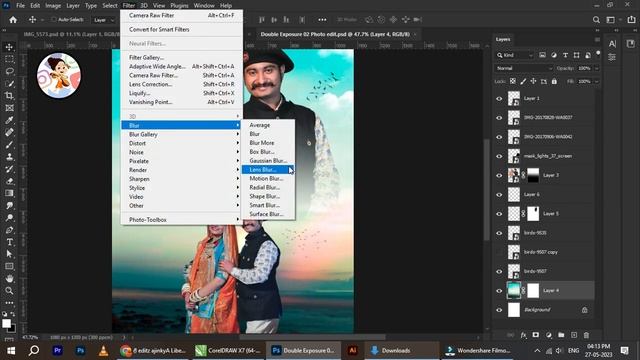This screenshot has width=640, height=360.
Task: Open the Image menu
Action: coord(53,5)
